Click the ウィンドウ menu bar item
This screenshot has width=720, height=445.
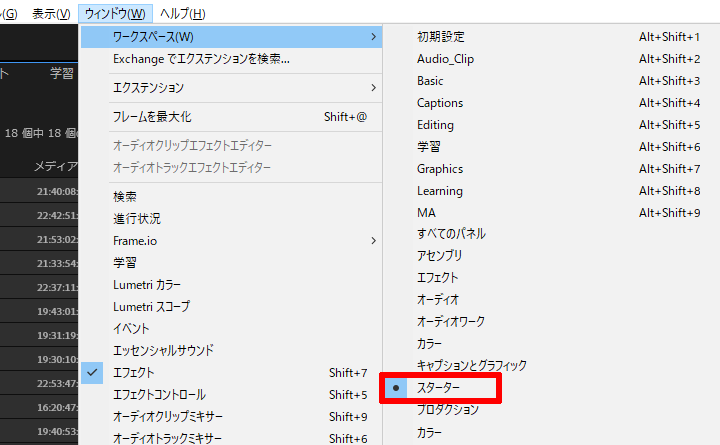(x=116, y=13)
